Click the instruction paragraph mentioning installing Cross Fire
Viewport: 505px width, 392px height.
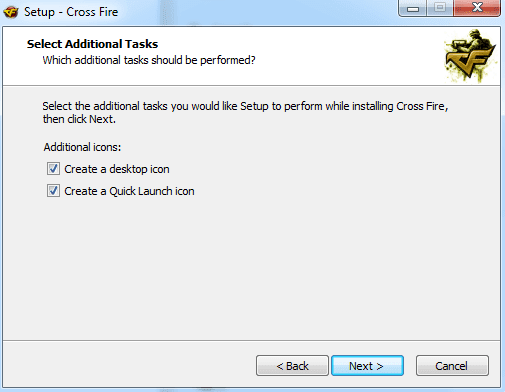click(x=245, y=112)
